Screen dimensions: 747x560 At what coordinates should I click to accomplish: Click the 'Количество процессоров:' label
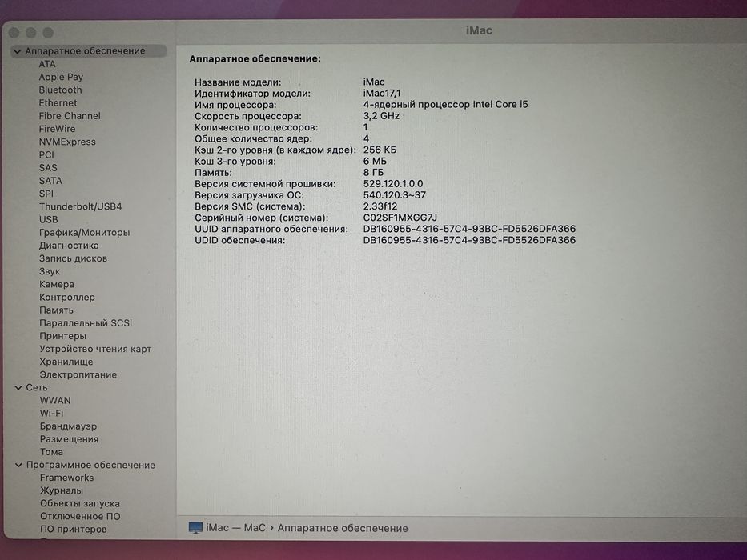click(x=256, y=127)
